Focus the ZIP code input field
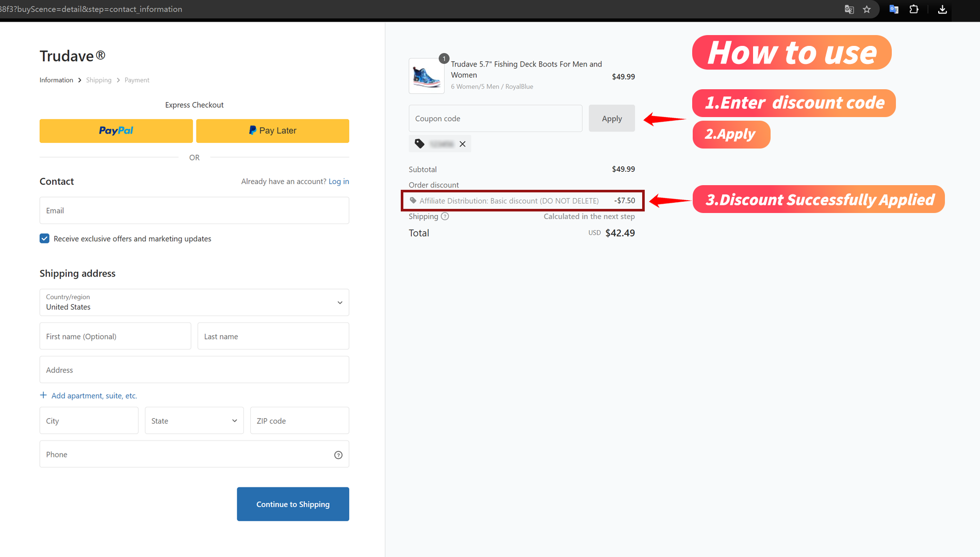980x557 pixels. pos(300,420)
